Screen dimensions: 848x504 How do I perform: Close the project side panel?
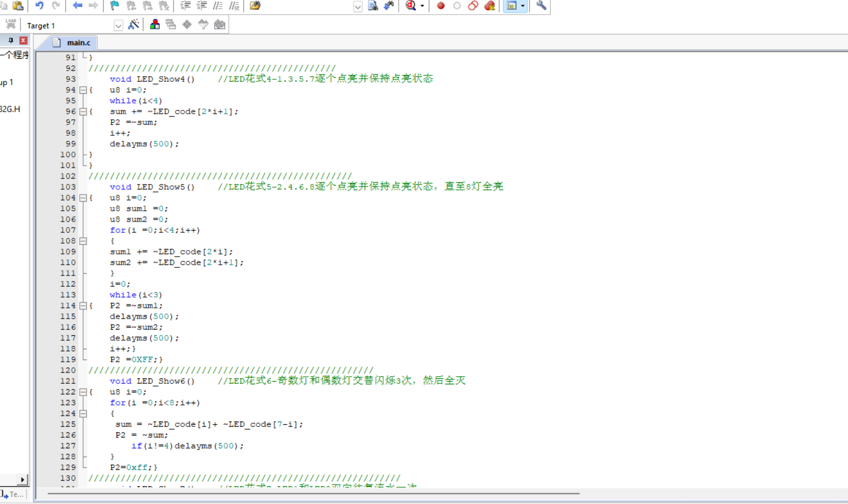[x=23, y=40]
